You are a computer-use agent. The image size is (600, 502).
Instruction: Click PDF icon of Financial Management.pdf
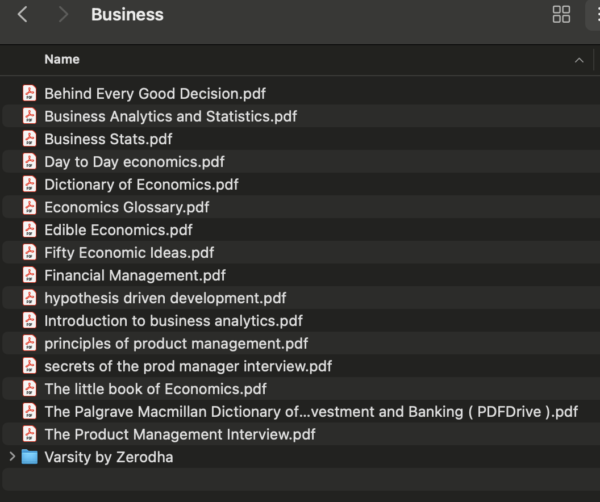(29, 275)
